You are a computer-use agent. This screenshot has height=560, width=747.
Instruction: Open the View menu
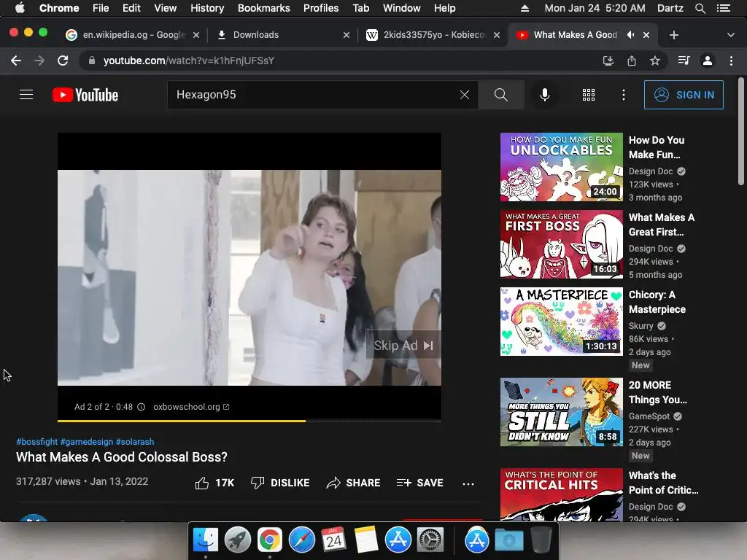coord(166,8)
